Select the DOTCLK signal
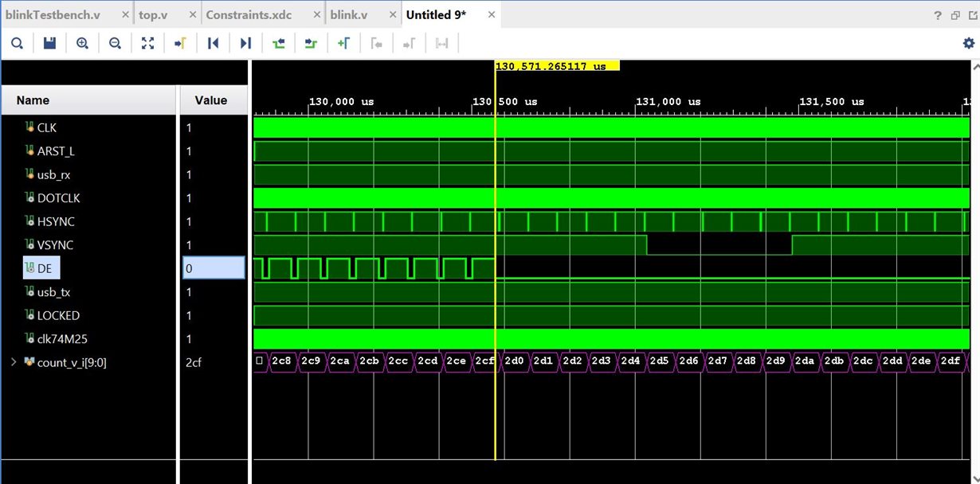 (x=58, y=198)
